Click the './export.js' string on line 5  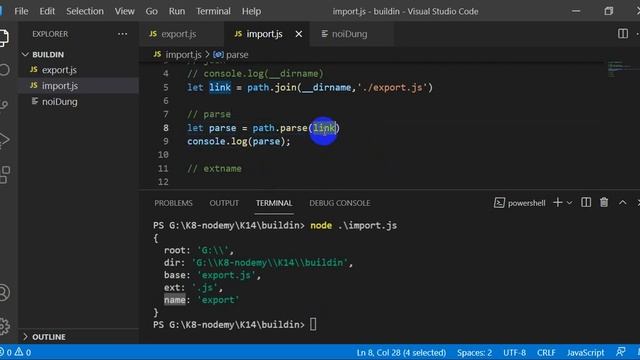pyautogui.click(x=393, y=87)
